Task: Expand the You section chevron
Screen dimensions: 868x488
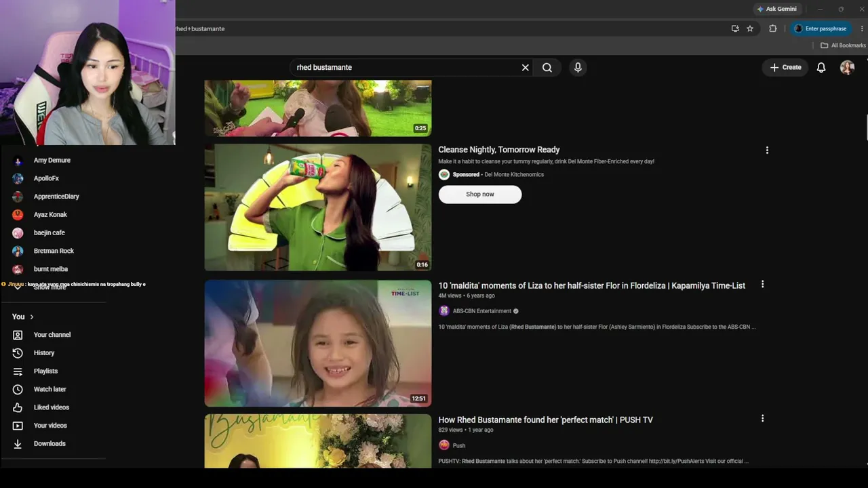Action: 31,317
